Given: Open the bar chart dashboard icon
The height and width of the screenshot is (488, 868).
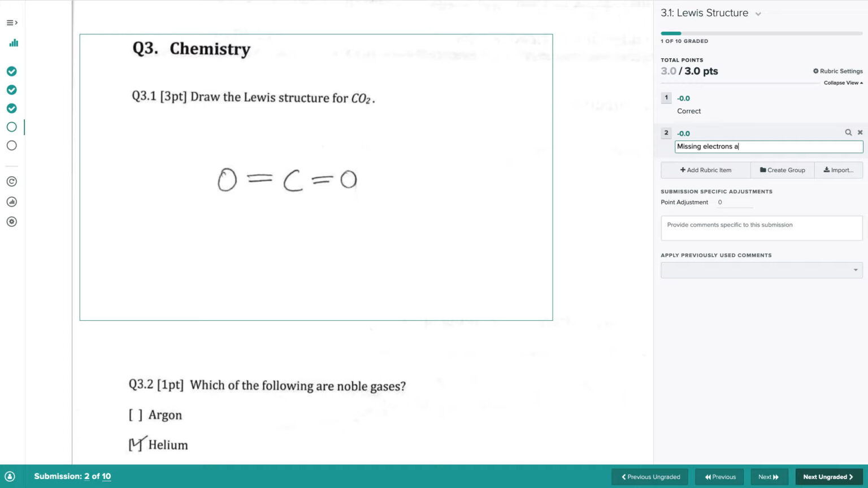Looking at the screenshot, I should pos(14,43).
